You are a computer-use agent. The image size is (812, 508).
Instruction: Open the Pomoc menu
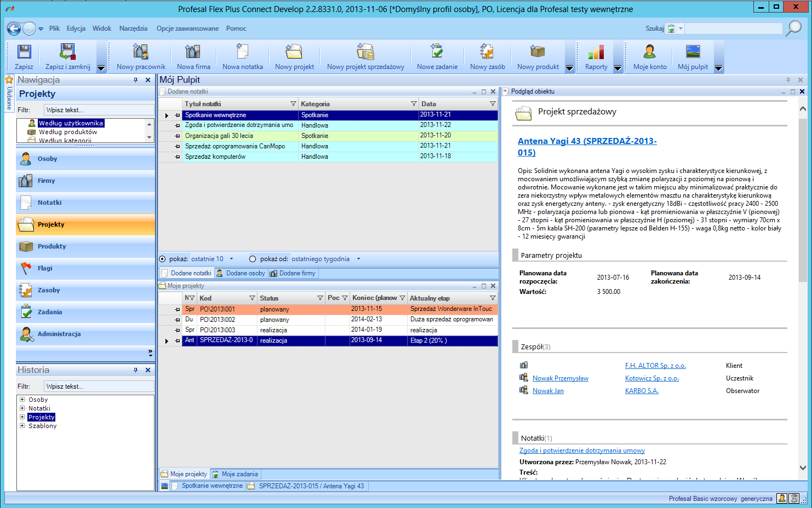point(236,28)
